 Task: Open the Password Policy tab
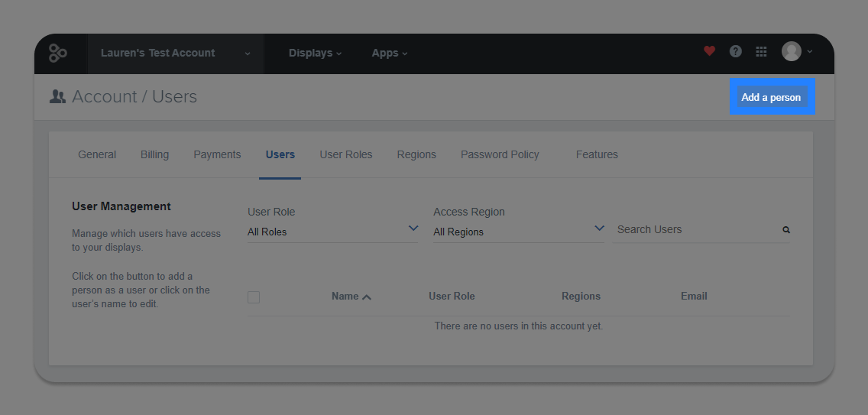click(x=500, y=154)
